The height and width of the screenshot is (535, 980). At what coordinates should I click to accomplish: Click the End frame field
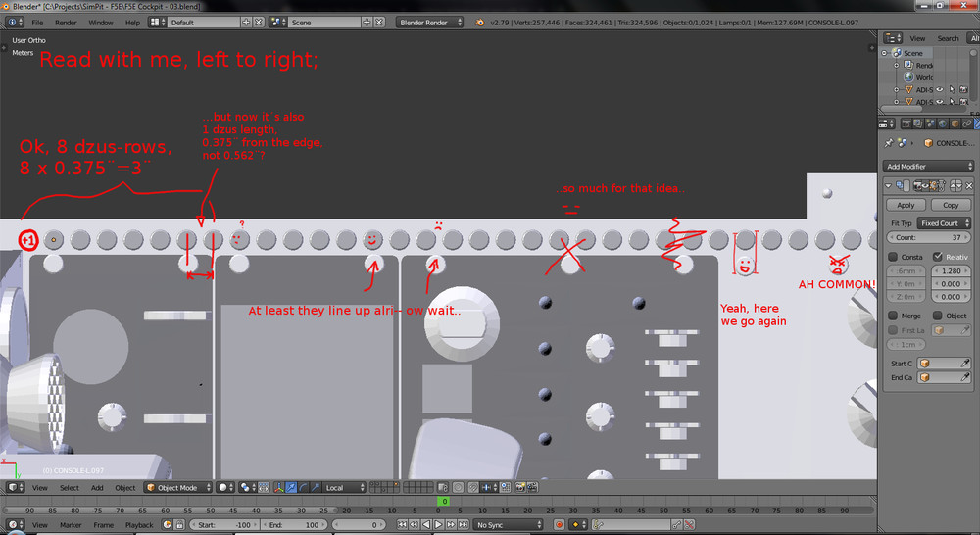[294, 525]
